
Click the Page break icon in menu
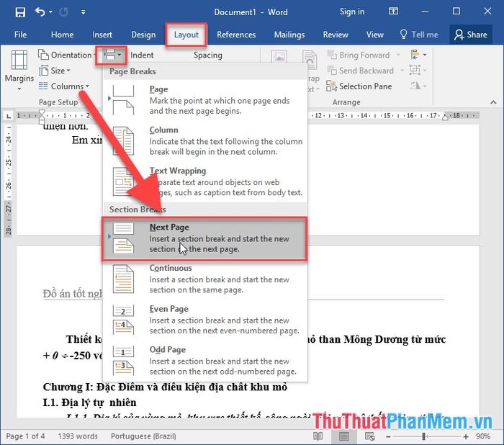tap(123, 99)
